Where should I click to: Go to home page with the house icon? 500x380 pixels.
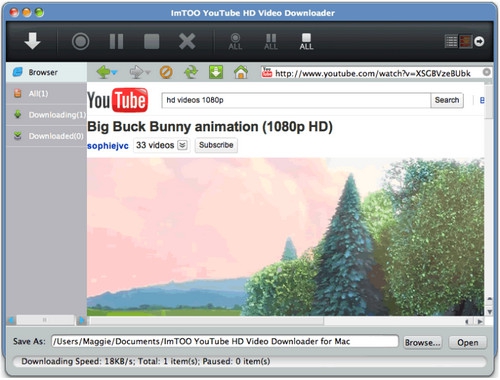(x=241, y=72)
